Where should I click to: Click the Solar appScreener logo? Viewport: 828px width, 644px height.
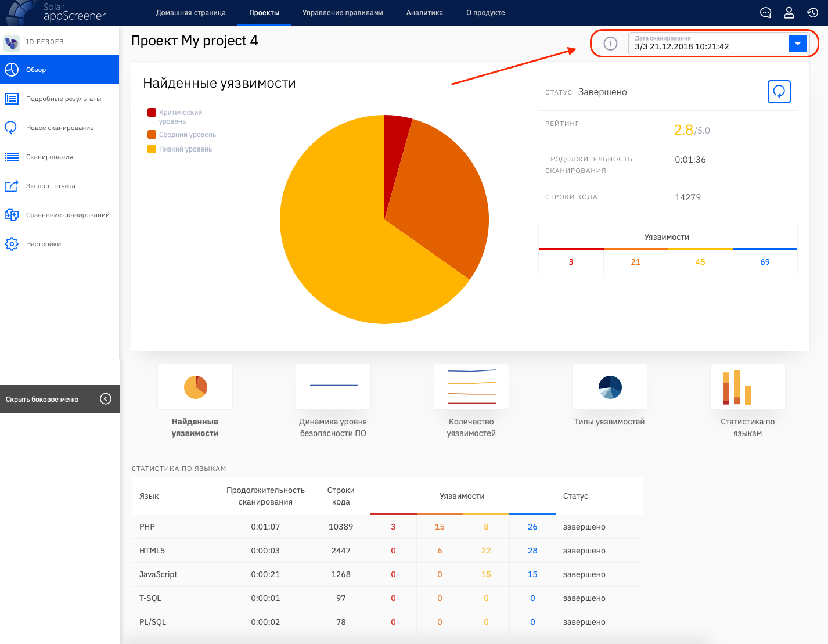(x=55, y=12)
